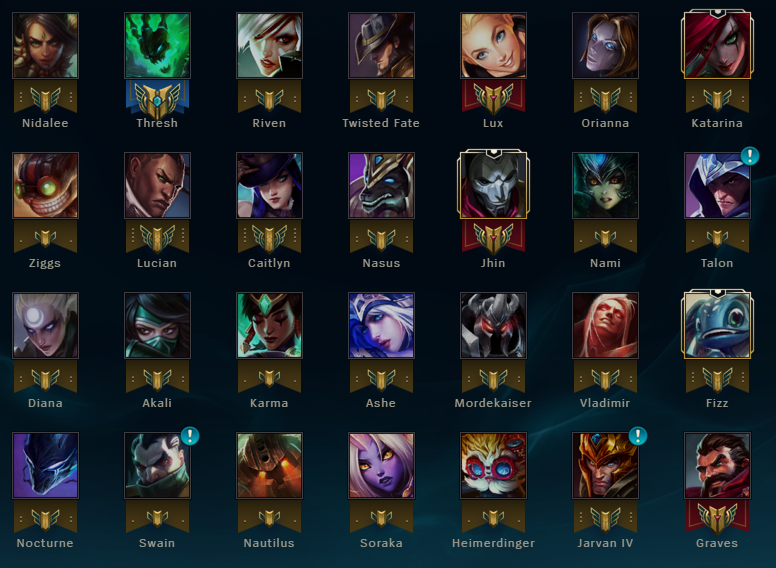Click Jhin's red mastery emblem
776x568 pixels.
[x=493, y=237]
